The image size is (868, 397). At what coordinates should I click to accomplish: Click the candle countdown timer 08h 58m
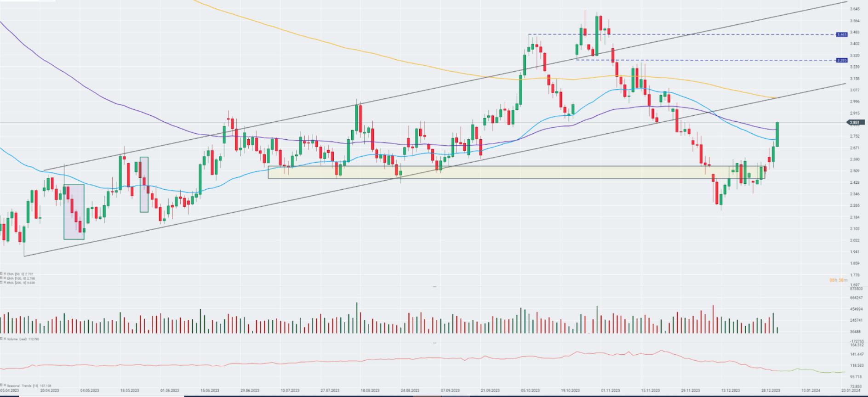click(839, 280)
